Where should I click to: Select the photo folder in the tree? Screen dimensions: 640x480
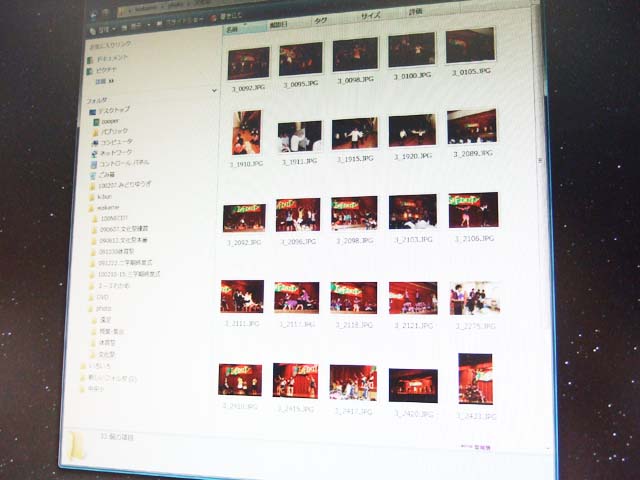pyautogui.click(x=100, y=309)
